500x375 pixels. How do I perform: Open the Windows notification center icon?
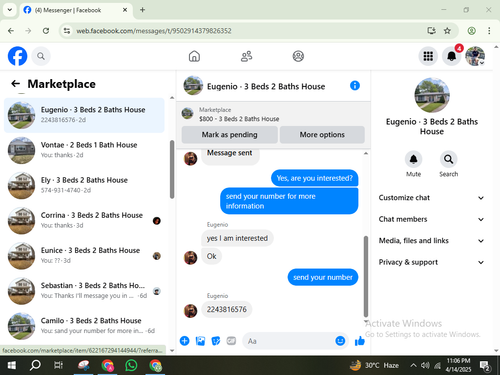(484, 366)
